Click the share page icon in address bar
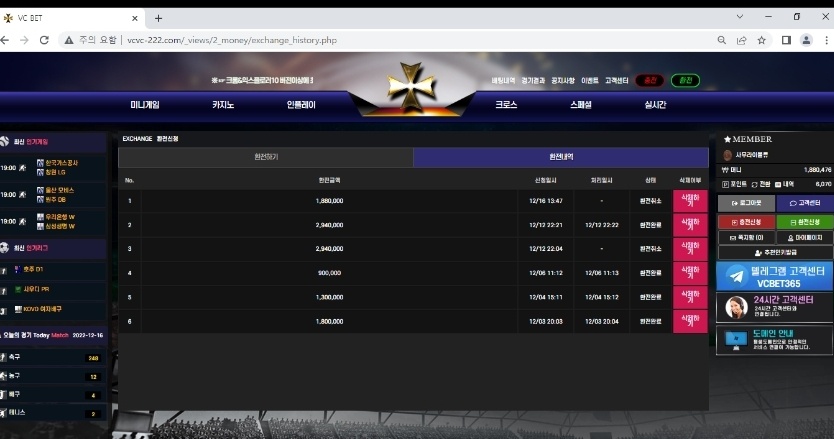Viewport: 834px width, 439px height. pos(741,40)
